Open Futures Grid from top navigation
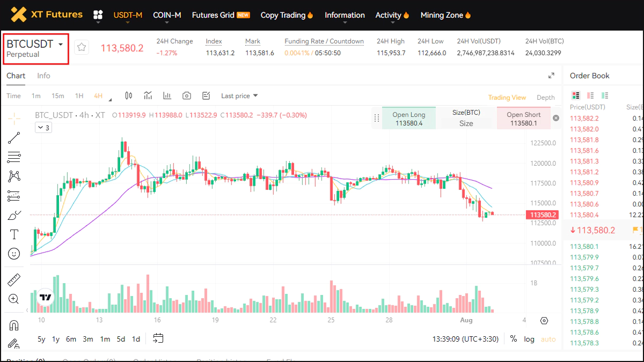The image size is (644, 362). [x=221, y=15]
